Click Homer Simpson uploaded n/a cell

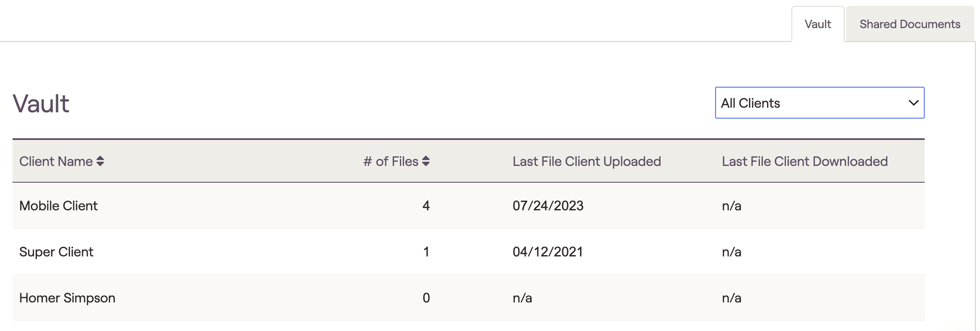coord(522,298)
